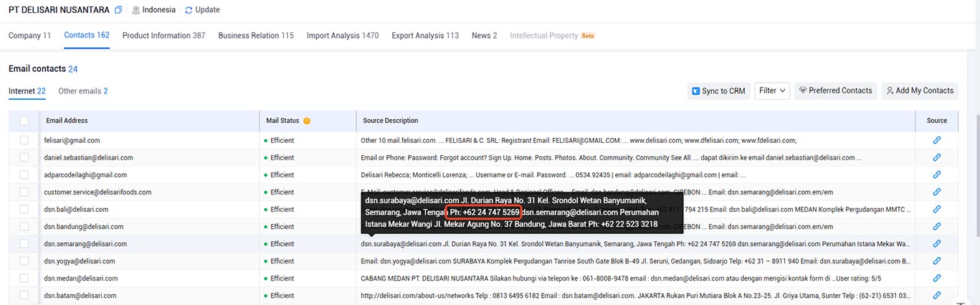Open source link for dsn.medan@delisari.com row
This screenshot has height=305, width=980.
click(x=936, y=278)
